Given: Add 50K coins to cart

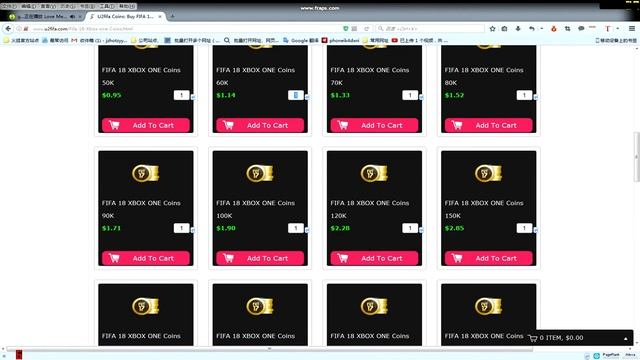Looking at the screenshot, I should coord(146,125).
